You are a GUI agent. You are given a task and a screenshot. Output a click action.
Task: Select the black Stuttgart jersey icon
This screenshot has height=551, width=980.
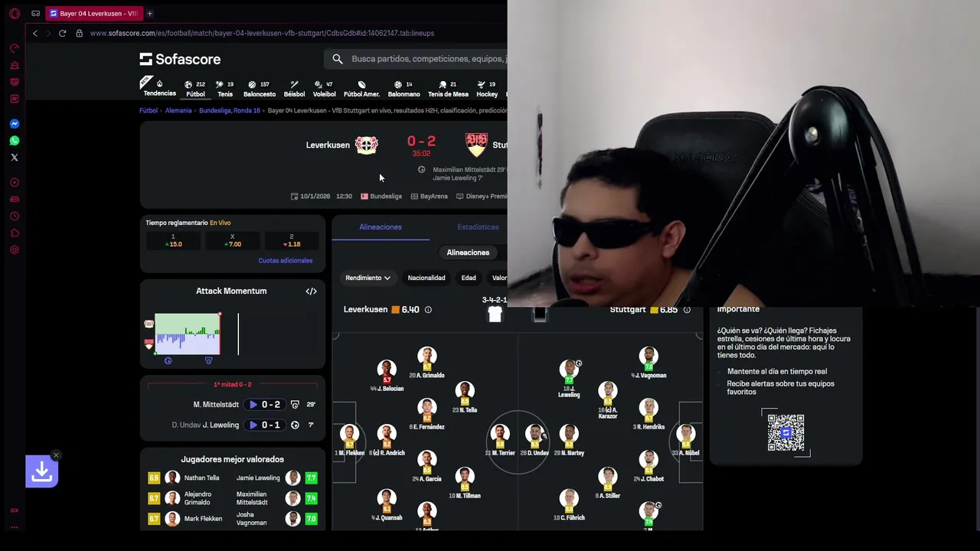(539, 314)
